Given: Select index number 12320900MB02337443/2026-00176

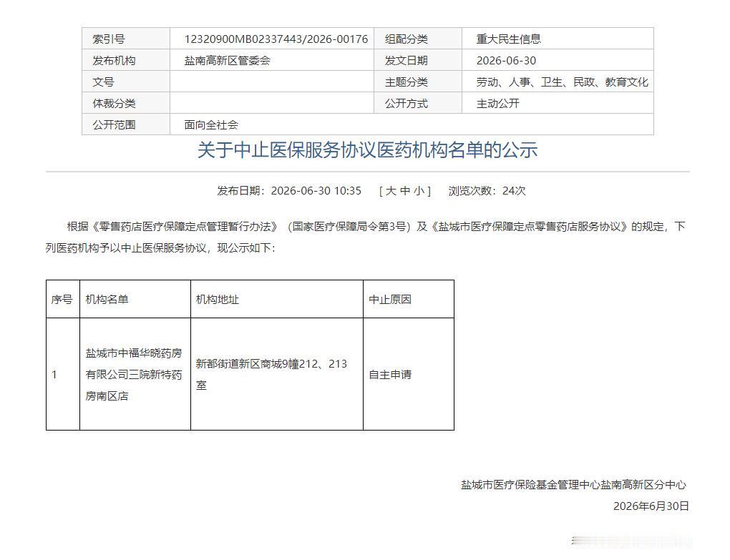Looking at the screenshot, I should coord(276,39).
